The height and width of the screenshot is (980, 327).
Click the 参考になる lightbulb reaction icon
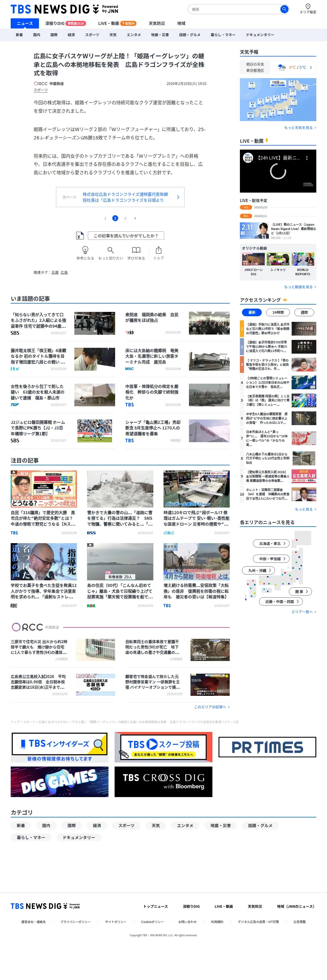click(x=85, y=250)
